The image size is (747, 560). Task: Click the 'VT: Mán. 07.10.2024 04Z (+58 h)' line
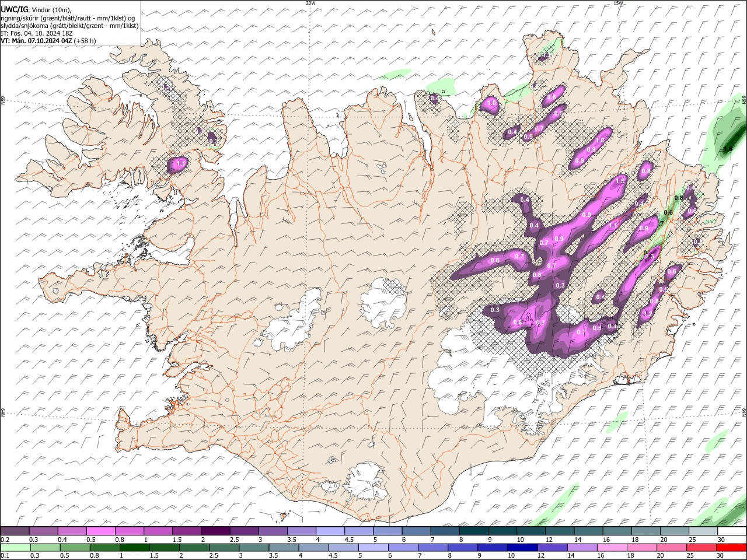click(x=48, y=41)
